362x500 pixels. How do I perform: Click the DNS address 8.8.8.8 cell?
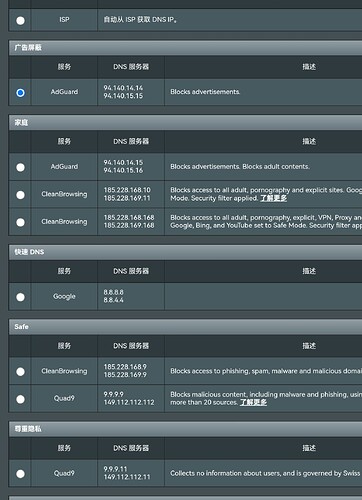[131, 296]
